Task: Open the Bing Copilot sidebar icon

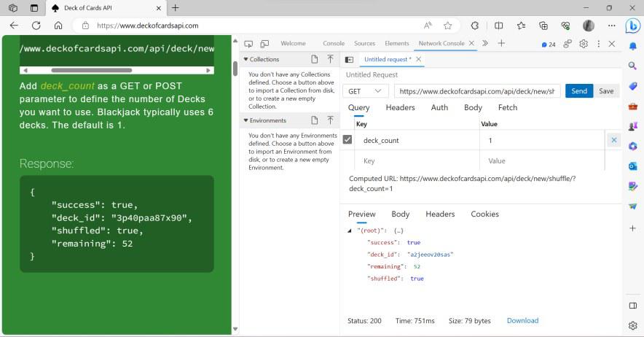Action: [x=633, y=26]
